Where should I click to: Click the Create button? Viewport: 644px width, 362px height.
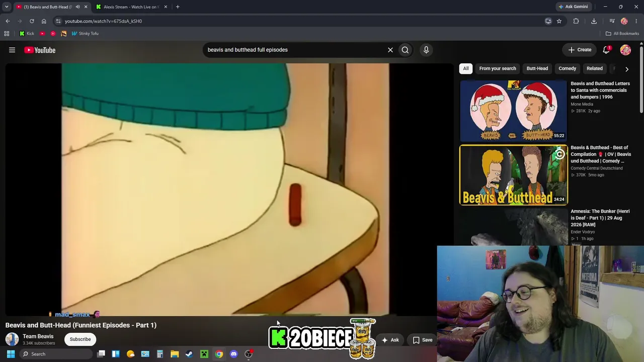click(580, 50)
